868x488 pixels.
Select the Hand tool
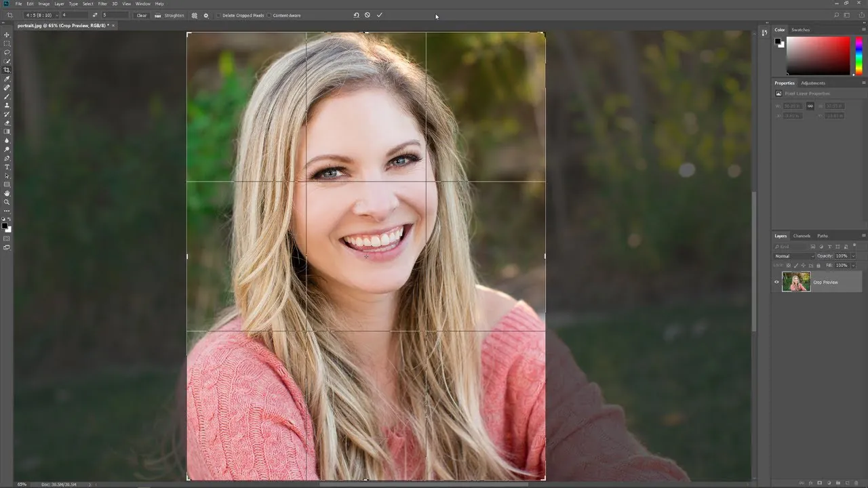pos(7,193)
